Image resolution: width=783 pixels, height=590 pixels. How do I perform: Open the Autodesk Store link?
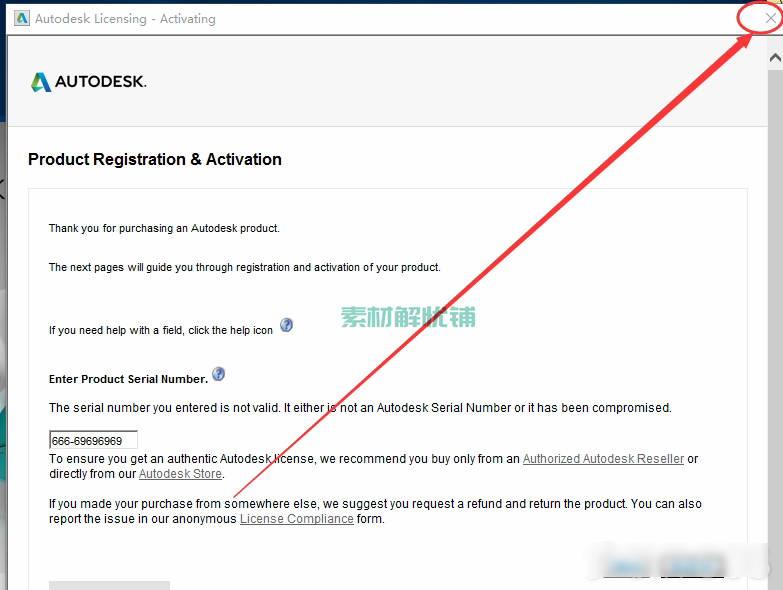pos(180,474)
